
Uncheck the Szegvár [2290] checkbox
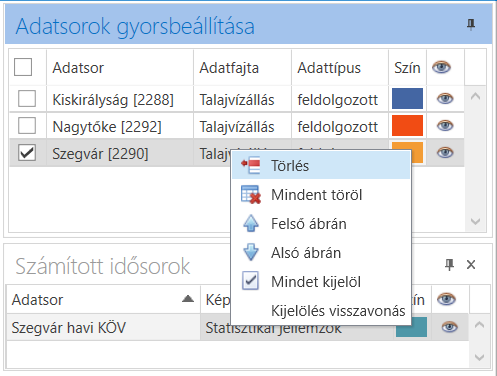click(27, 153)
